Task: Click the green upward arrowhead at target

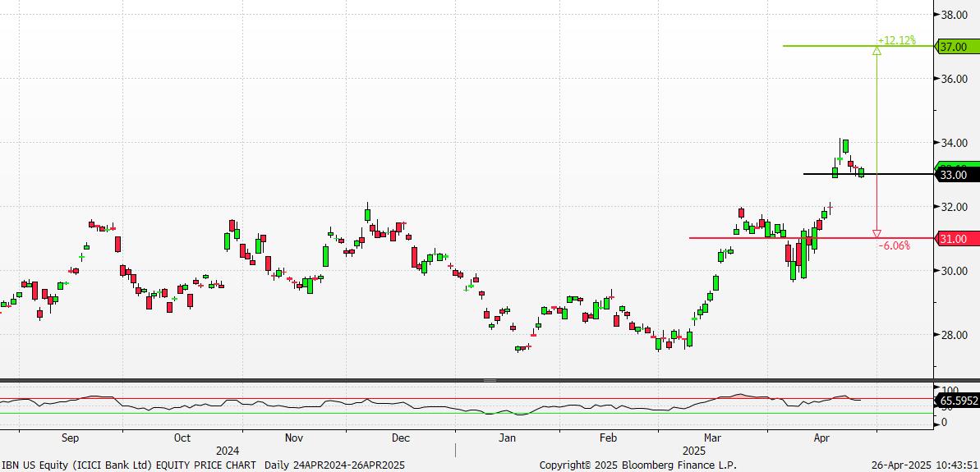Action: [876, 51]
